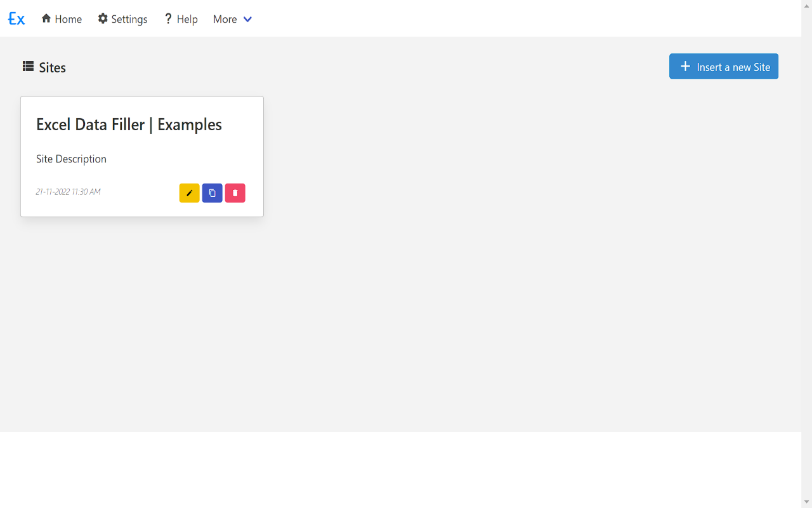
Task: Click the Home house icon
Action: tap(46, 18)
